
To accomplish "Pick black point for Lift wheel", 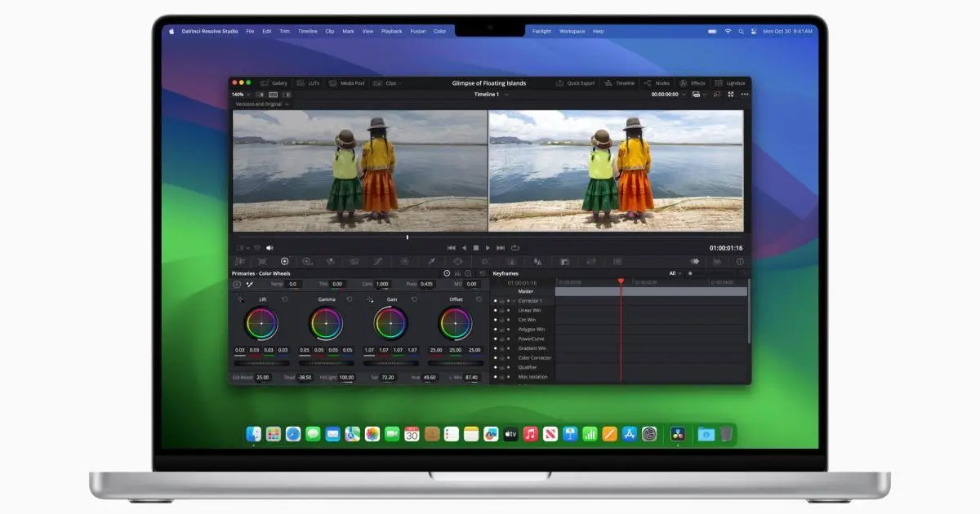I will 240,299.
